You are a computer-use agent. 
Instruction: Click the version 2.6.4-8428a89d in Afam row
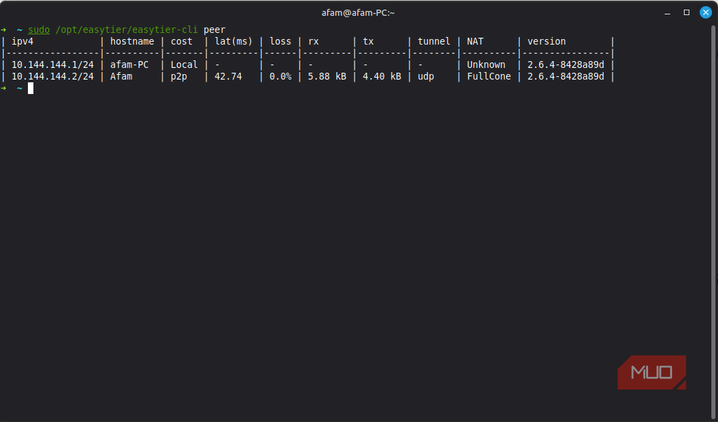point(566,76)
